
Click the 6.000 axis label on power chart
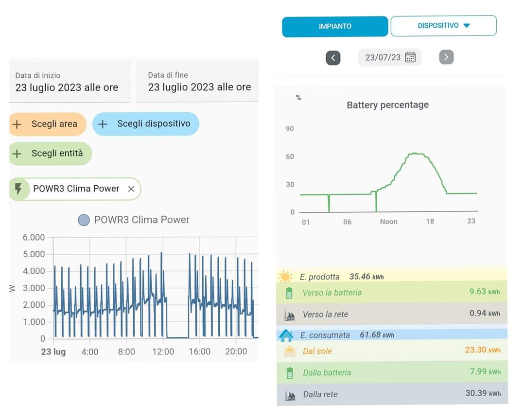pos(34,237)
